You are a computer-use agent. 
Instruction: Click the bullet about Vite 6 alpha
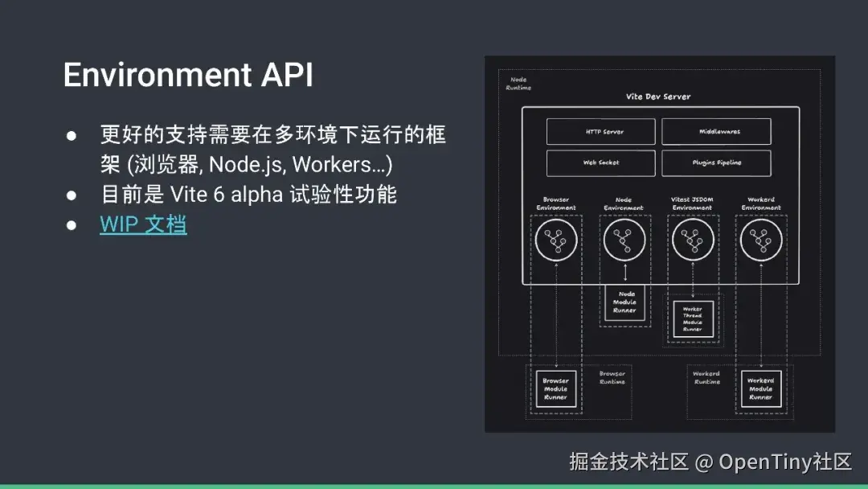click(x=248, y=195)
